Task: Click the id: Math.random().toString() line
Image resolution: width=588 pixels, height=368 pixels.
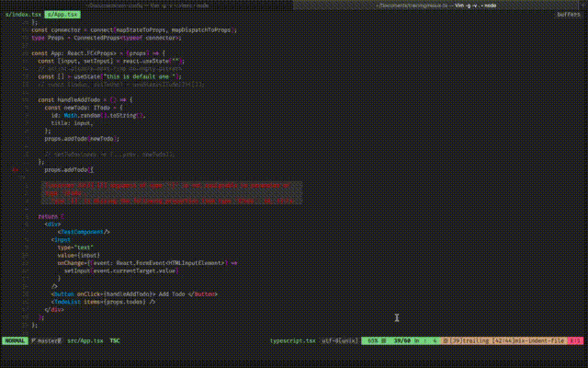Action: coord(98,115)
